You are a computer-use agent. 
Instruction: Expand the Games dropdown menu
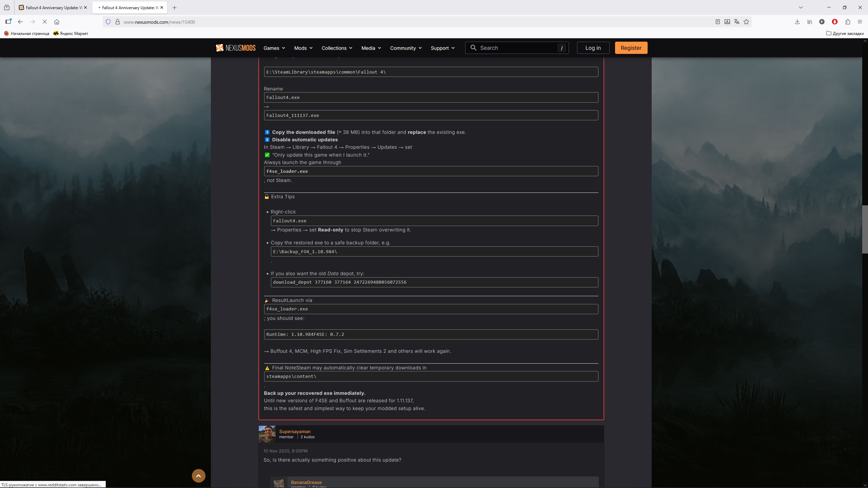click(x=274, y=48)
